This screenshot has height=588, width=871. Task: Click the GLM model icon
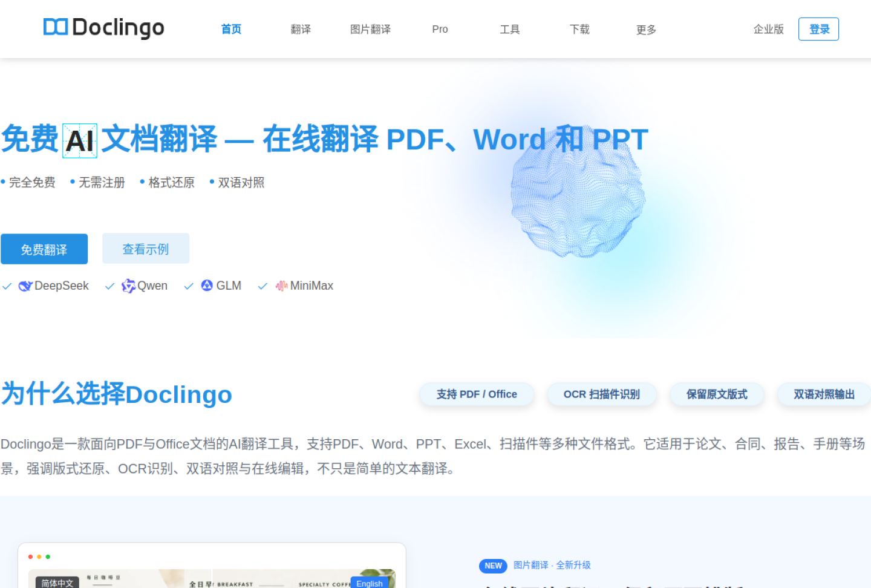point(207,286)
